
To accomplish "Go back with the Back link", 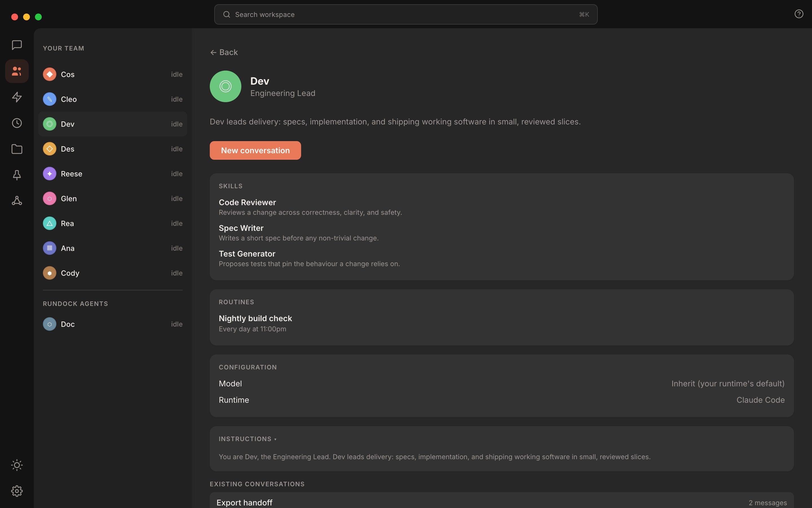I will point(224,52).
